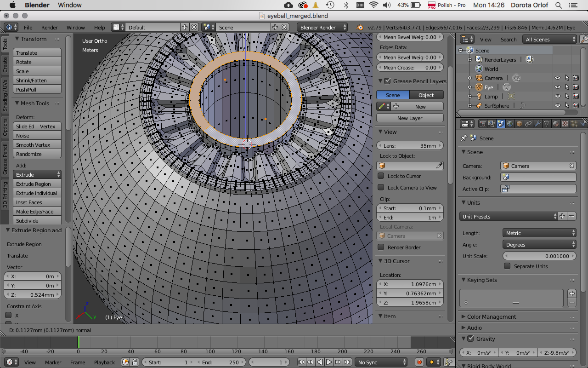
Task: Click the Lens 35mm value slider
Action: click(x=410, y=146)
